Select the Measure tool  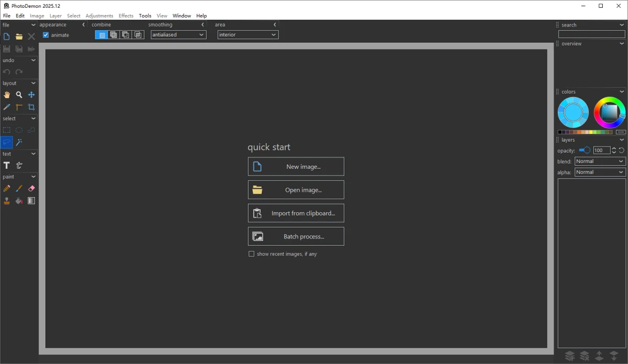pos(19,107)
